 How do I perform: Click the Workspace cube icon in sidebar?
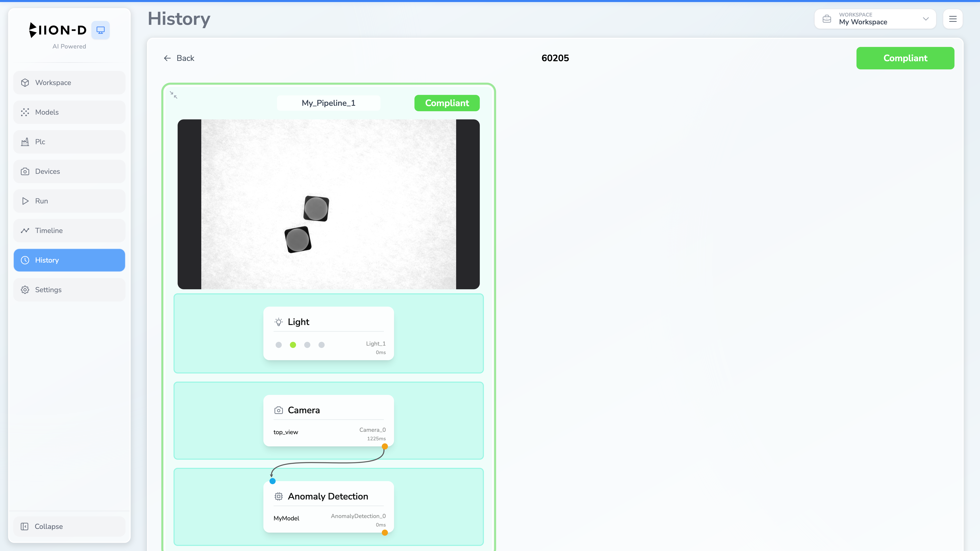click(25, 82)
